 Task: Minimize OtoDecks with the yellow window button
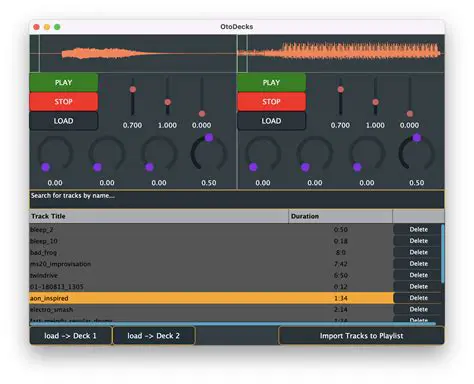pyautogui.click(x=47, y=27)
